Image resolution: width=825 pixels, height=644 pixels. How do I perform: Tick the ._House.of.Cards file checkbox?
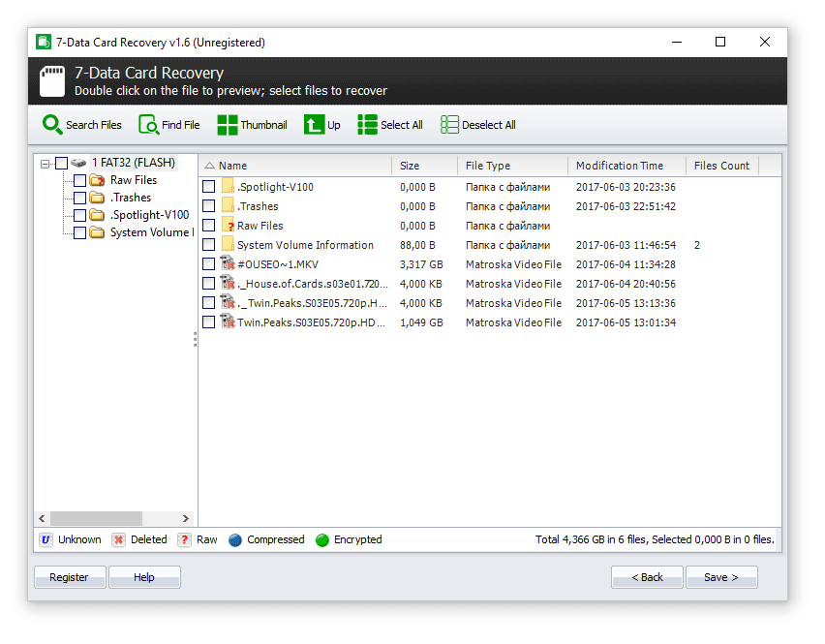pos(209,284)
